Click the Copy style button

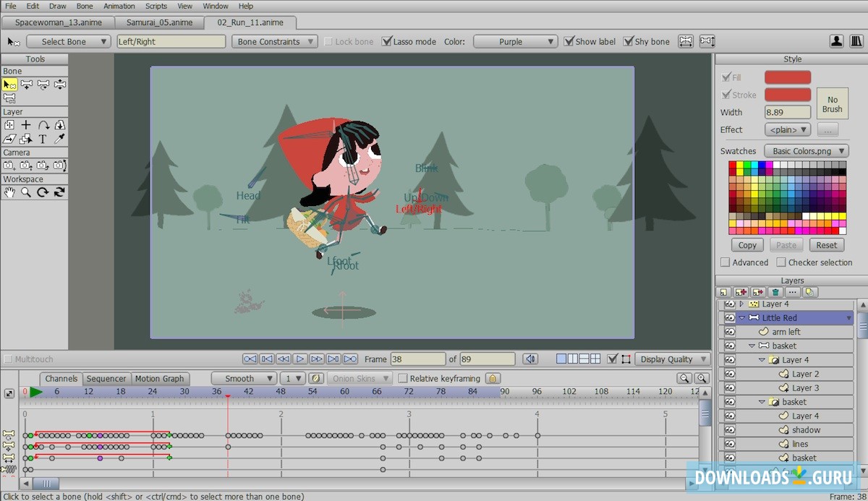[746, 244]
